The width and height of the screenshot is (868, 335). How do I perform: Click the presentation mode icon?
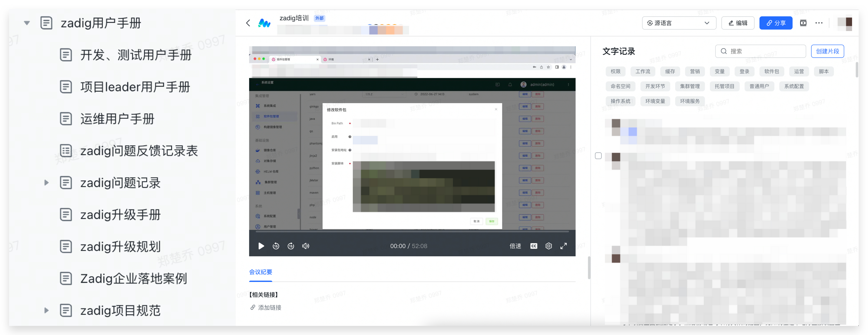click(803, 23)
